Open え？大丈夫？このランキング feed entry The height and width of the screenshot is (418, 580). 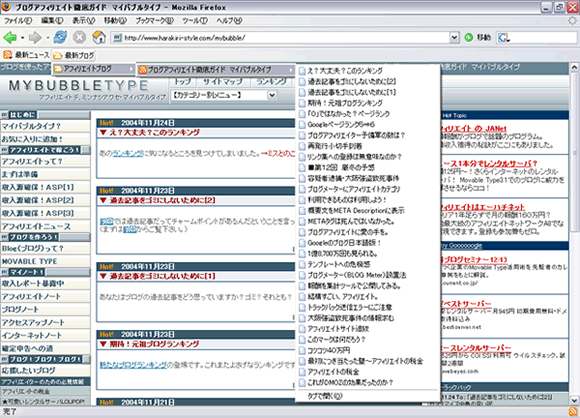point(368,71)
